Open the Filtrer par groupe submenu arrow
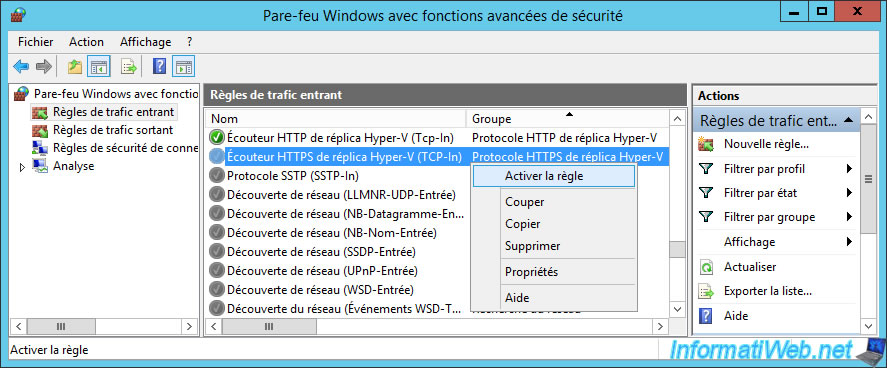887x368 pixels. (x=849, y=217)
